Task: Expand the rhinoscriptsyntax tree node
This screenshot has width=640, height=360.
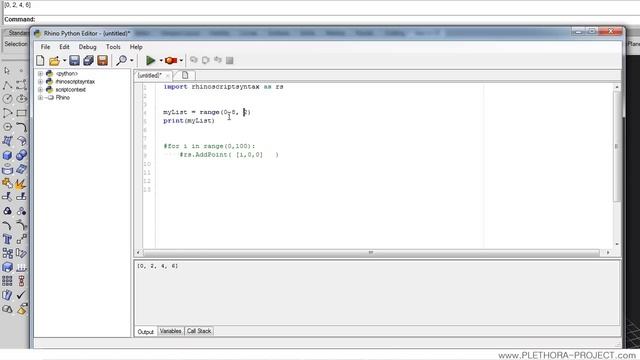Action: coord(40,82)
